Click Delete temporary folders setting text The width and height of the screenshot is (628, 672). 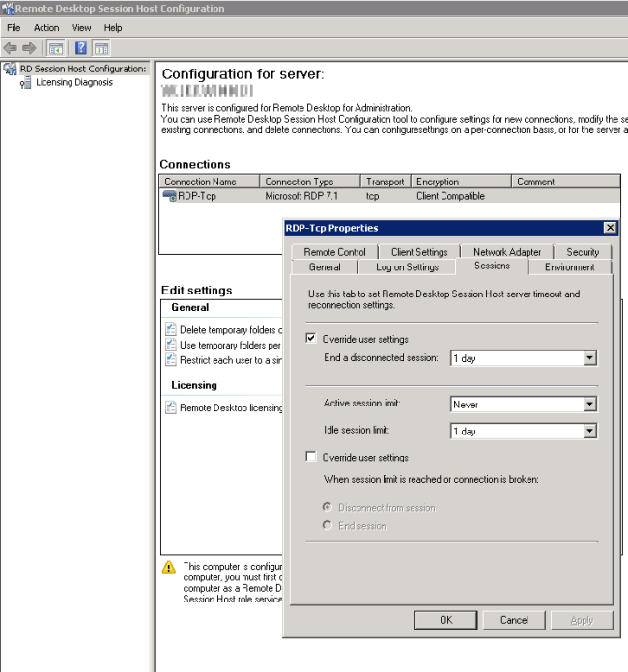[231, 329]
